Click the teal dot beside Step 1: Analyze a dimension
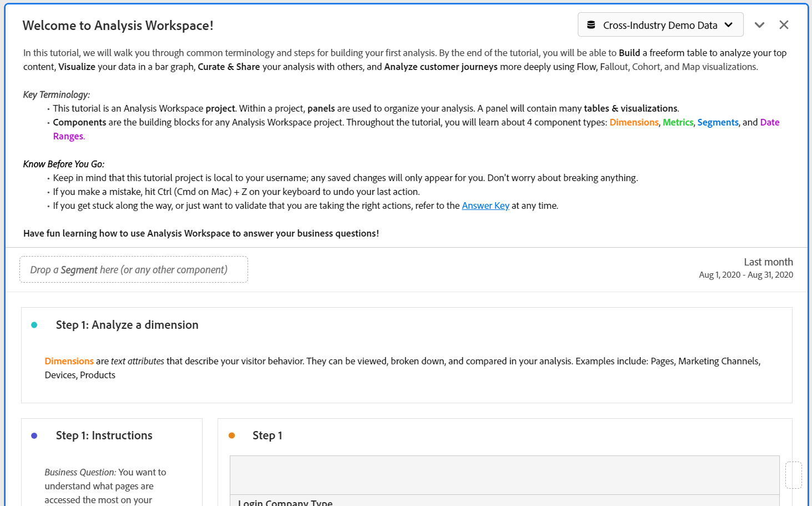This screenshot has height=506, width=812. click(34, 325)
